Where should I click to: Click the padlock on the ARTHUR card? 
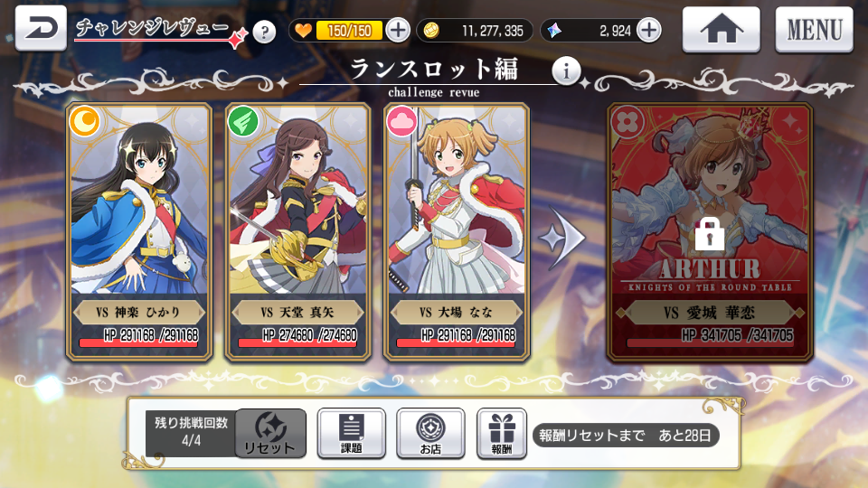(x=710, y=233)
